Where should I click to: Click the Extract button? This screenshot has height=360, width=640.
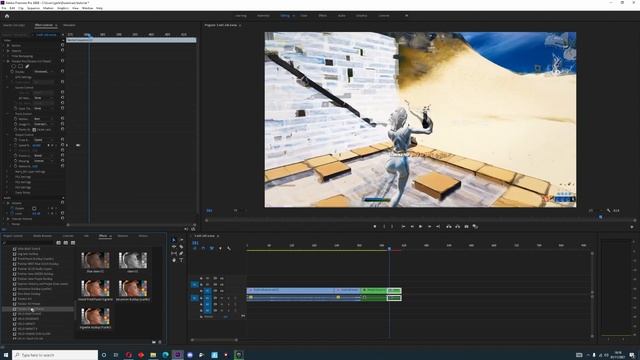458,226
